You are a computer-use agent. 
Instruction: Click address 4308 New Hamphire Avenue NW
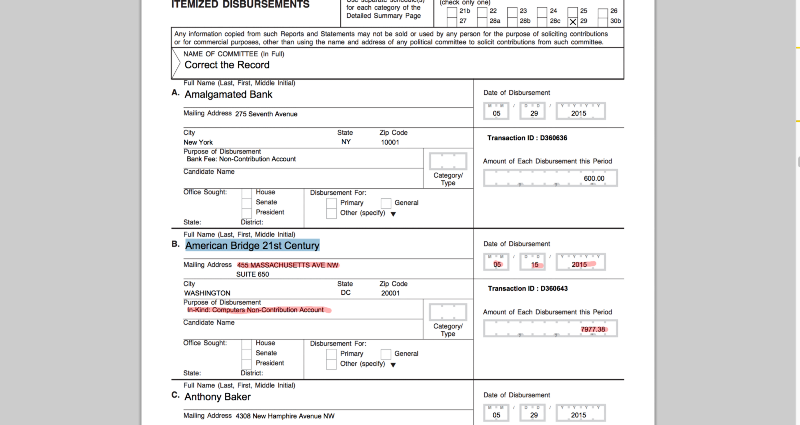285,416
